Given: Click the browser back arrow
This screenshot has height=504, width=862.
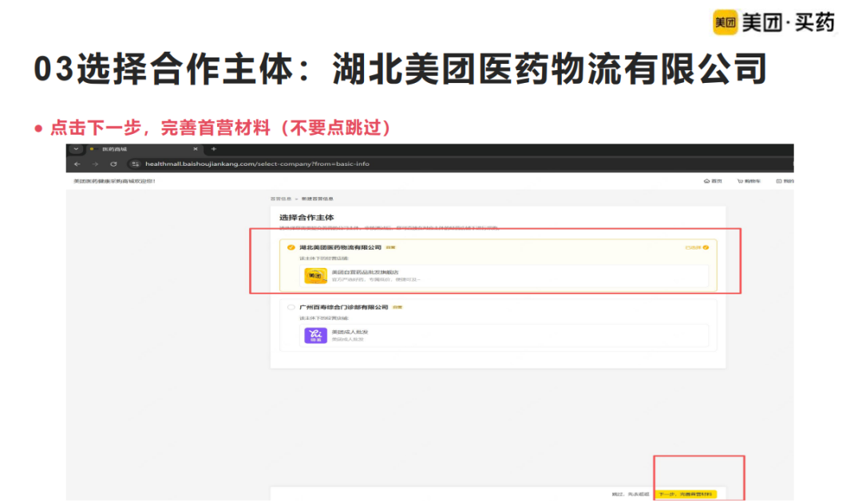Looking at the screenshot, I should point(77,164).
